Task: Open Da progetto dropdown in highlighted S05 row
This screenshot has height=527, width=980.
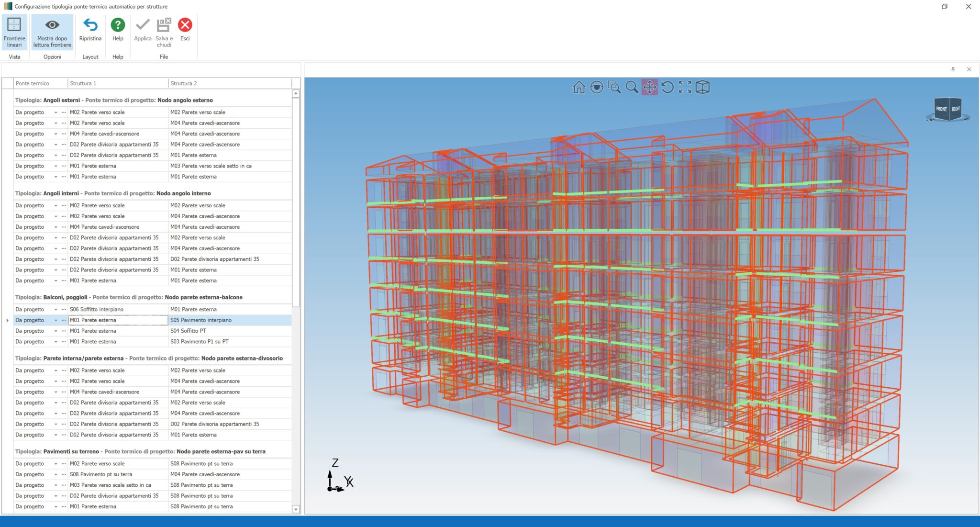Action: click(56, 320)
